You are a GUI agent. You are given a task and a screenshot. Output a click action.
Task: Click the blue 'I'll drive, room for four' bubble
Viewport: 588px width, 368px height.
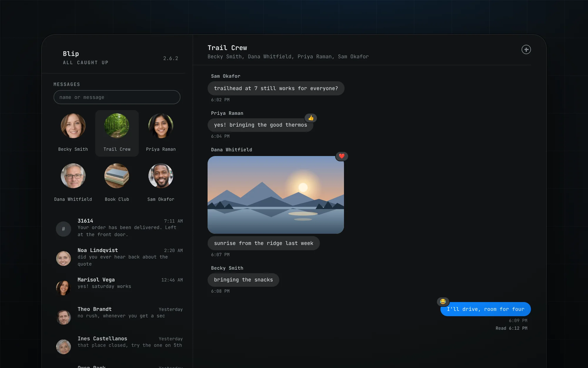click(x=485, y=309)
